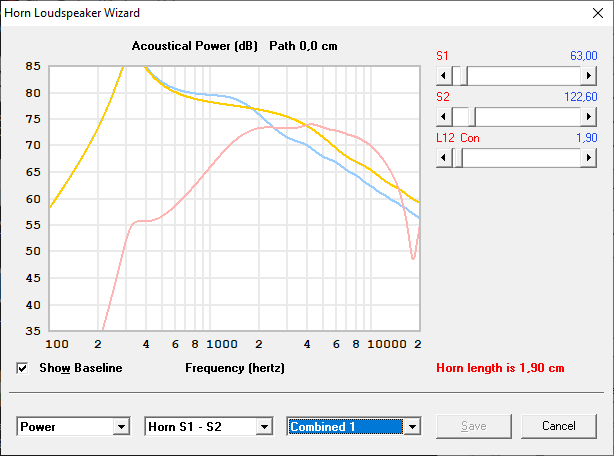Click the Con label next to L12
Screen dimensions: 614x456
click(x=470, y=138)
